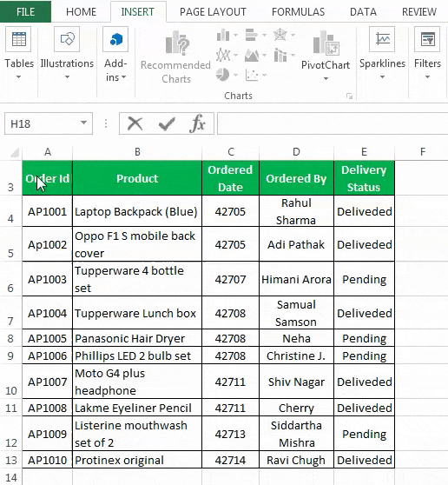Click into the formula bar

coord(333,123)
